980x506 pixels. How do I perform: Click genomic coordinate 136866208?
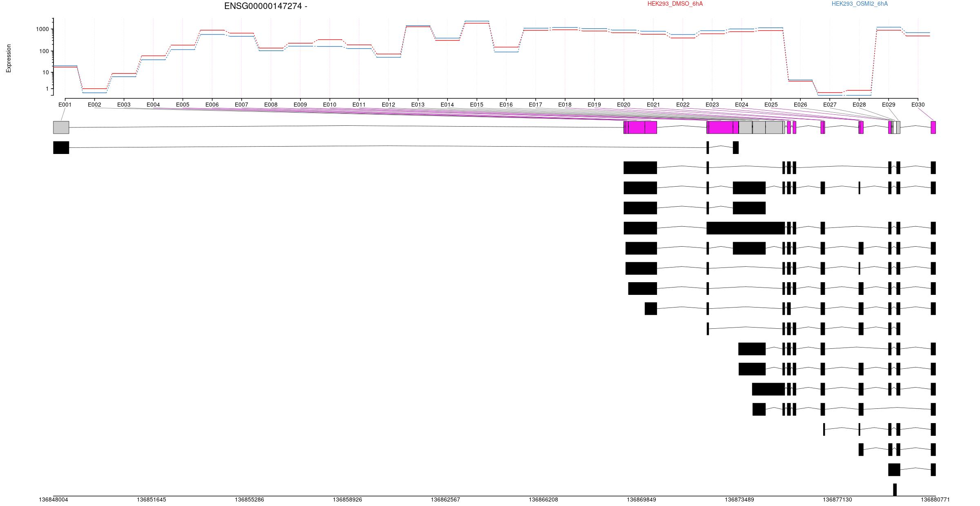[x=543, y=499]
